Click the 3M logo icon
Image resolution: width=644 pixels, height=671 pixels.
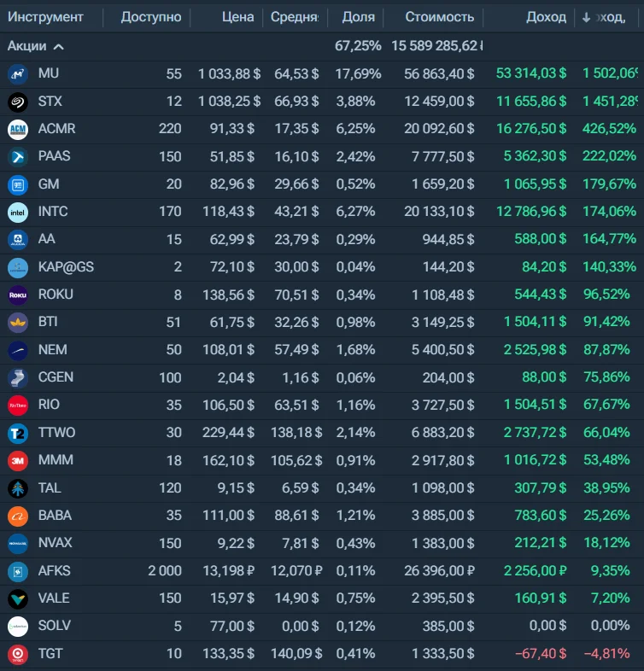18,460
